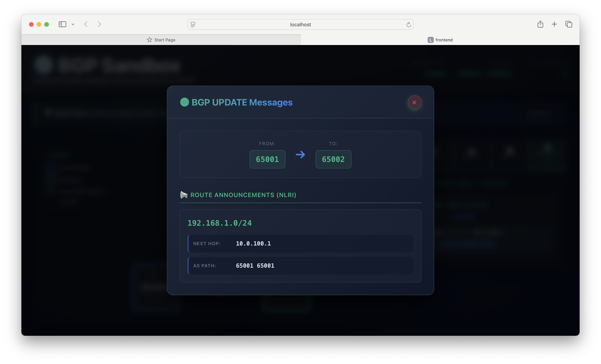Image resolution: width=601 pixels, height=364 pixels.
Task: Switch to the Start Page tab
Action: coord(161,40)
